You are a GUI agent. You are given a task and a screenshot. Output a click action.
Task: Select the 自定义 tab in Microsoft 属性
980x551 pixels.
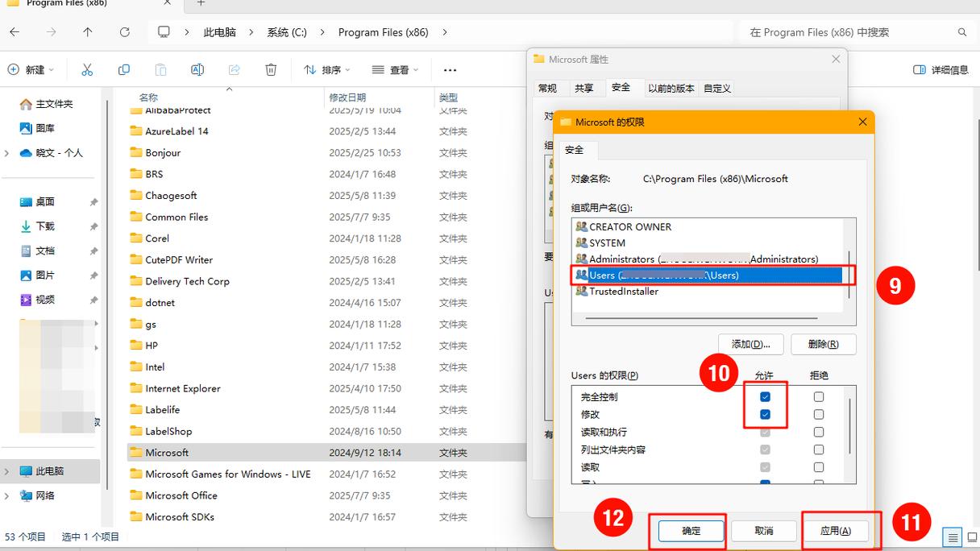point(716,88)
